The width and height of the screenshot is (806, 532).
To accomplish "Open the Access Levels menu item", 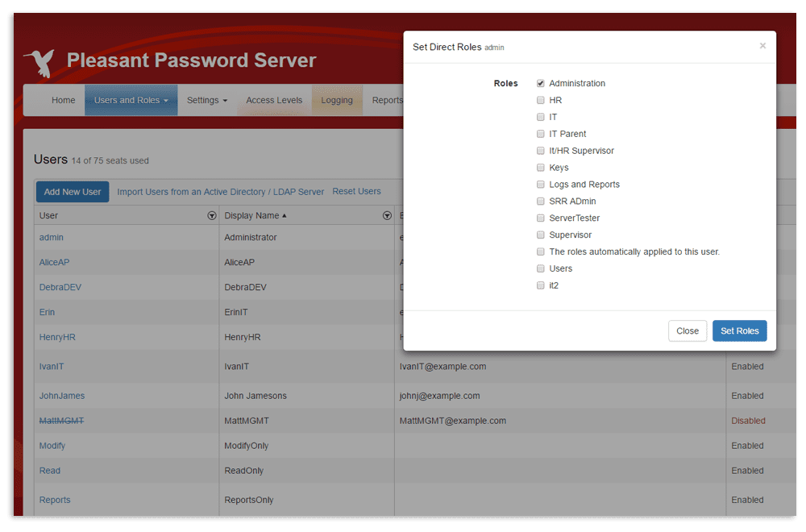I will pyautogui.click(x=274, y=100).
